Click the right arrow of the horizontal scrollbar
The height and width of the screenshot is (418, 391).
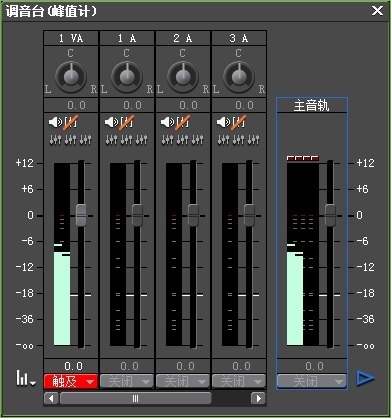tap(258, 398)
